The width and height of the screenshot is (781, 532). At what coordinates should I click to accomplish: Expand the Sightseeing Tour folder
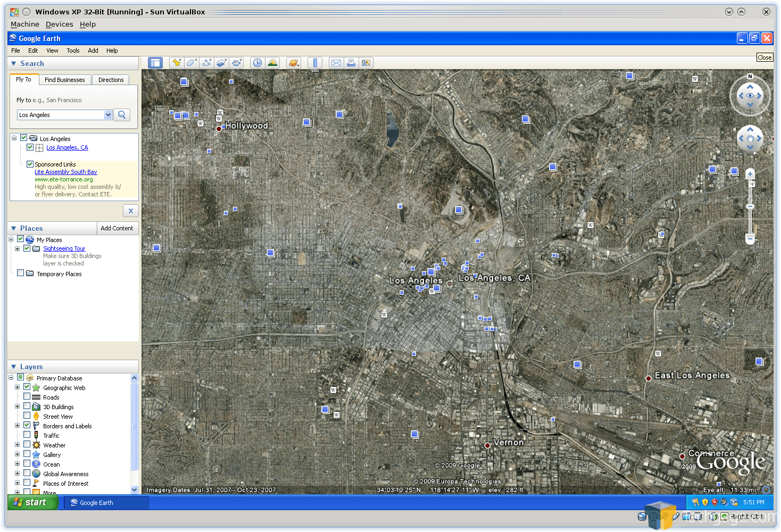pos(17,248)
